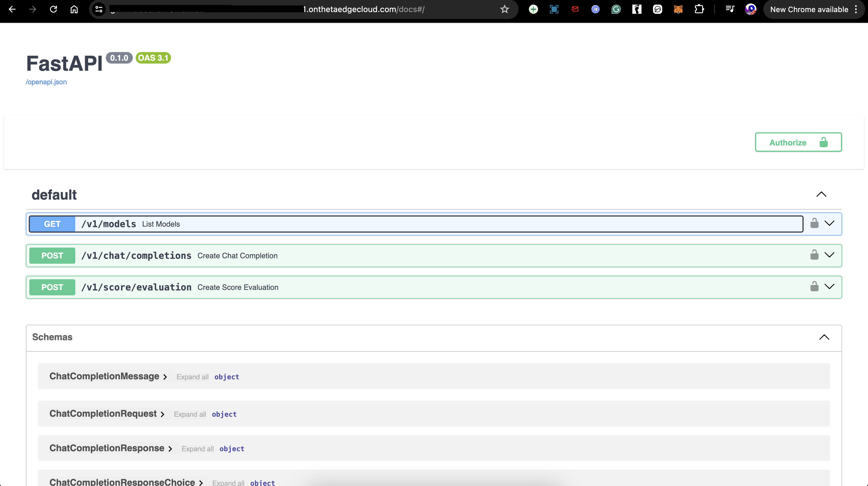Click lock icon on GET /v1/models row
The width and height of the screenshot is (868, 486).
coord(814,223)
